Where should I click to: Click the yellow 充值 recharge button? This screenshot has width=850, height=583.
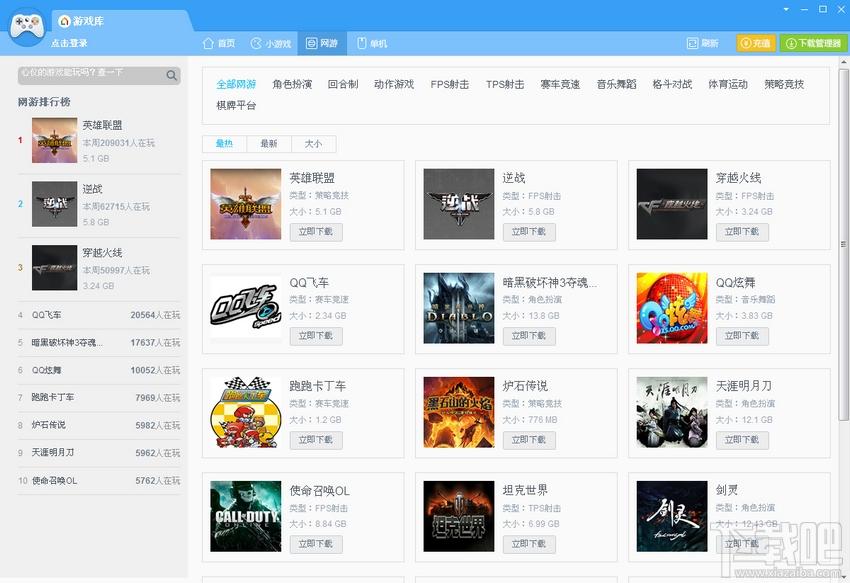point(756,43)
